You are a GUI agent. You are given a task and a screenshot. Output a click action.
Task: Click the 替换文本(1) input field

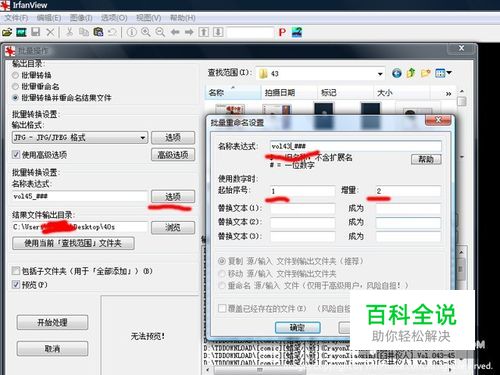pos(302,208)
